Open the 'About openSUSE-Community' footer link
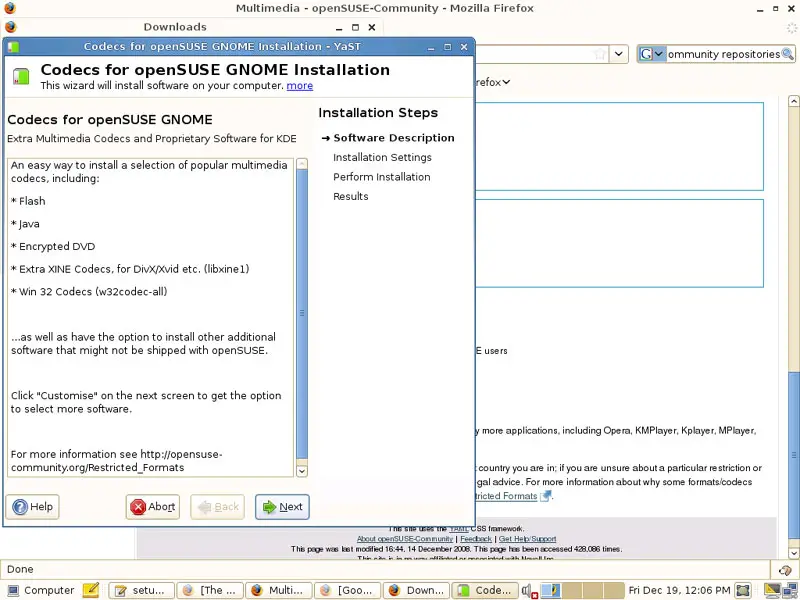The height and width of the screenshot is (600, 800). click(405, 539)
